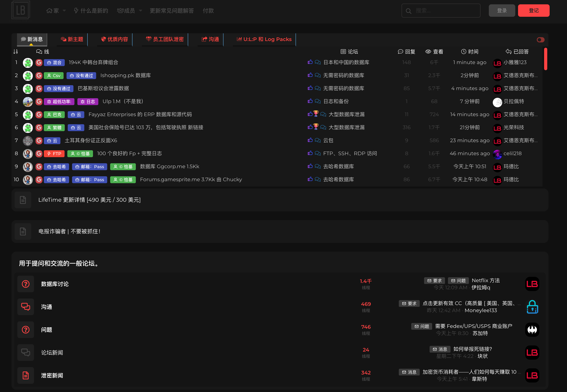
Task: Click the 超低功率 prefix tag
Action: (59, 102)
